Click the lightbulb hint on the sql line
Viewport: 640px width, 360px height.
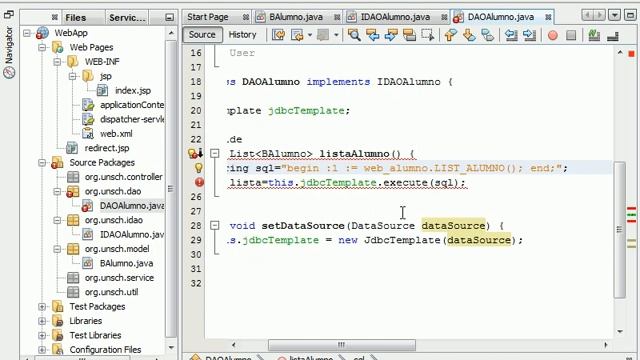click(x=198, y=168)
